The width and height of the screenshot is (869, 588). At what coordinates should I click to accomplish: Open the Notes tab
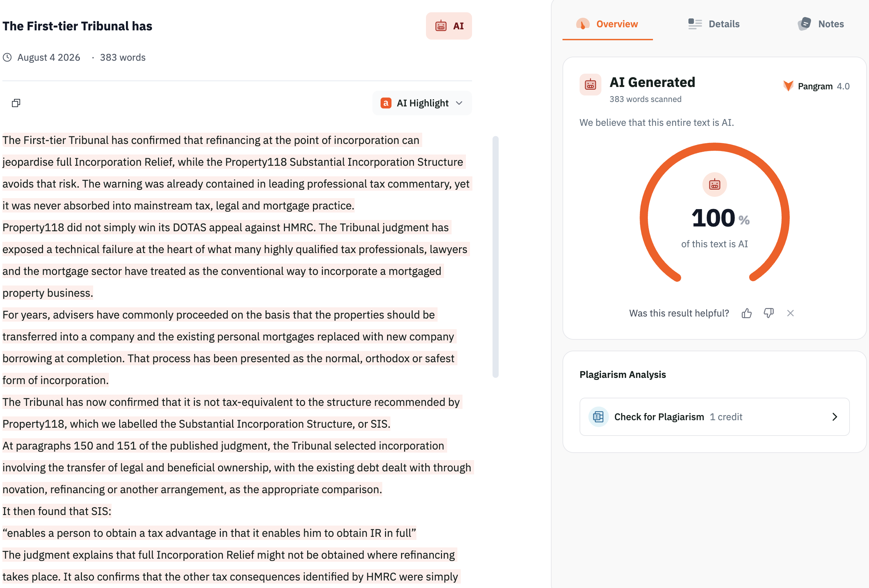[821, 24]
